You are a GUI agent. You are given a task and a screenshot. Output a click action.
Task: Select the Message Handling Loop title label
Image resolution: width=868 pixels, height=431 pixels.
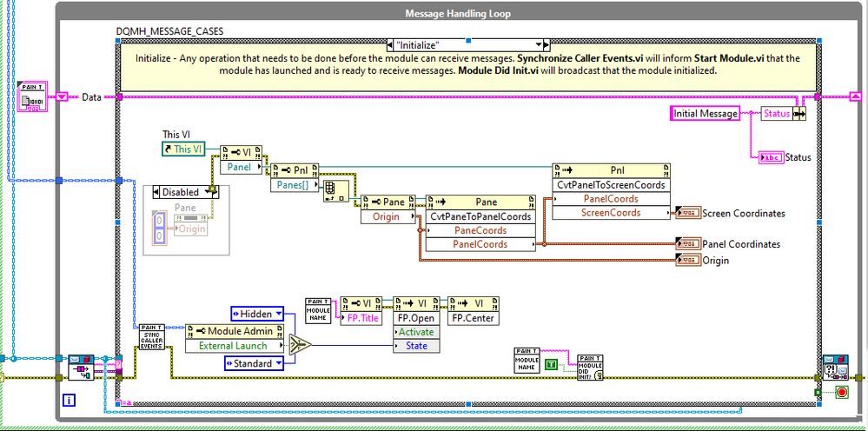458,13
